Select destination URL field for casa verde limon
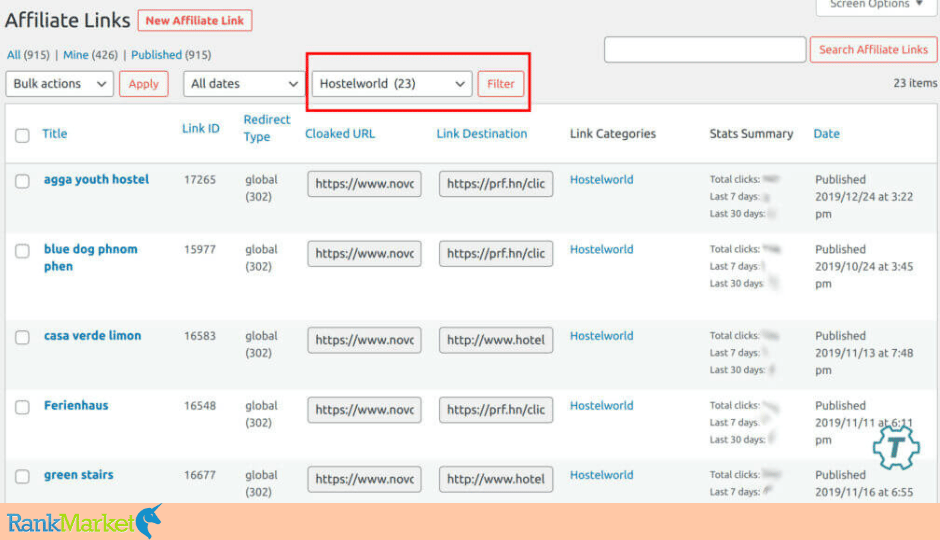The height and width of the screenshot is (540, 940). point(496,340)
